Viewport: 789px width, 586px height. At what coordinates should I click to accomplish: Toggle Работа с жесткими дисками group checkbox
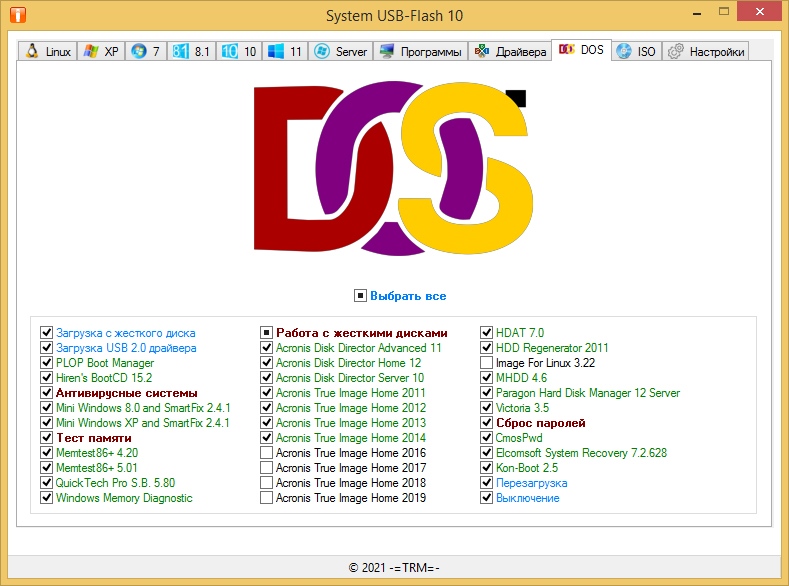click(267, 333)
